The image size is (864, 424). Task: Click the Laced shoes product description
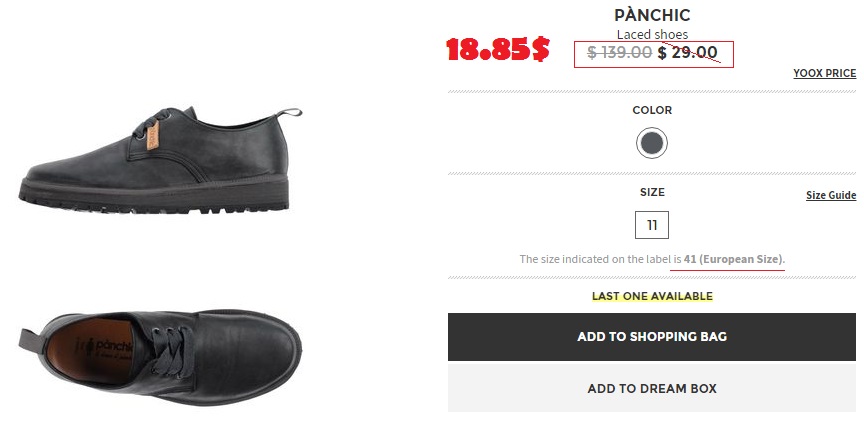pyautogui.click(x=652, y=35)
